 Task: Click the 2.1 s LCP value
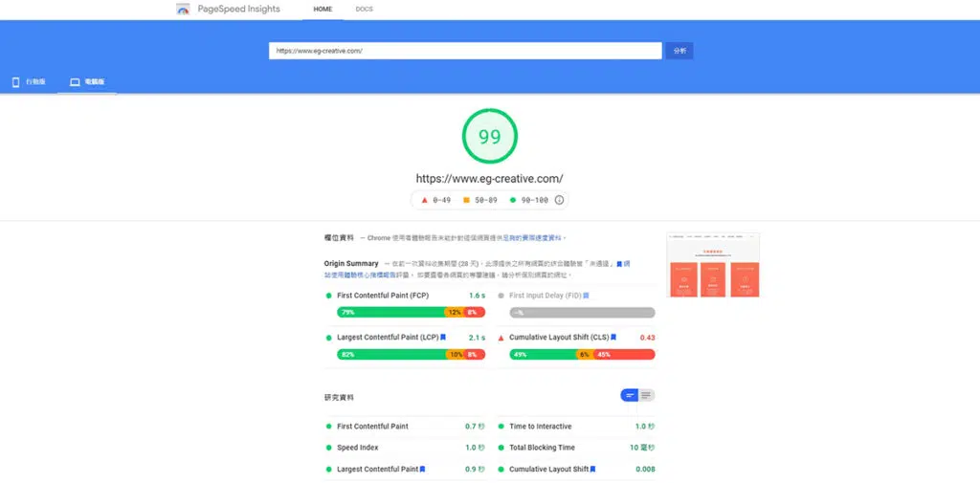pyautogui.click(x=477, y=338)
